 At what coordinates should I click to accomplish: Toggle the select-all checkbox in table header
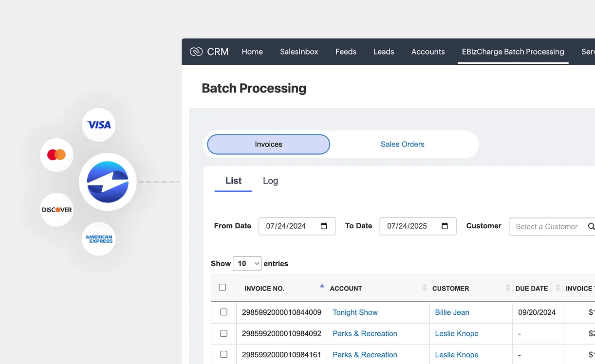pos(223,288)
